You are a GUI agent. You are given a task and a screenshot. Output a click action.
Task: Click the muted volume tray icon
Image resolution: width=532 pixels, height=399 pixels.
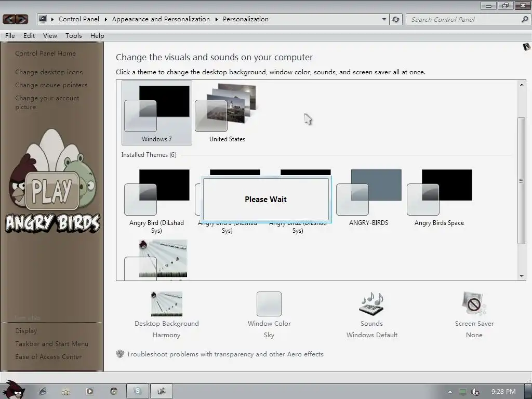point(475,392)
